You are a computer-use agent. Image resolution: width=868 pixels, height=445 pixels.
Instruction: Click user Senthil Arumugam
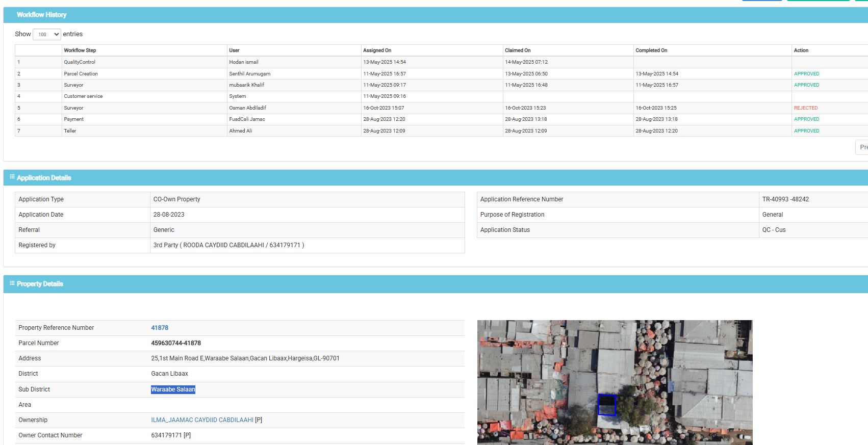coord(250,74)
